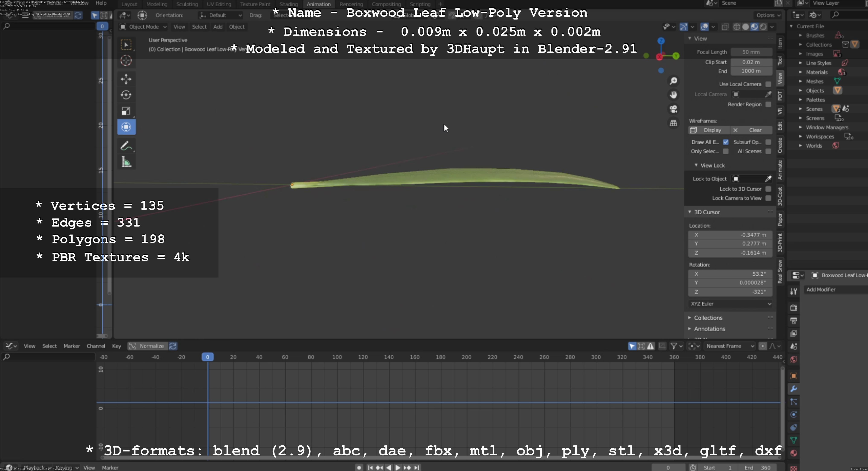Uncheck Draw All Edges checkbox
The height and width of the screenshot is (471, 868).
pyautogui.click(x=725, y=142)
